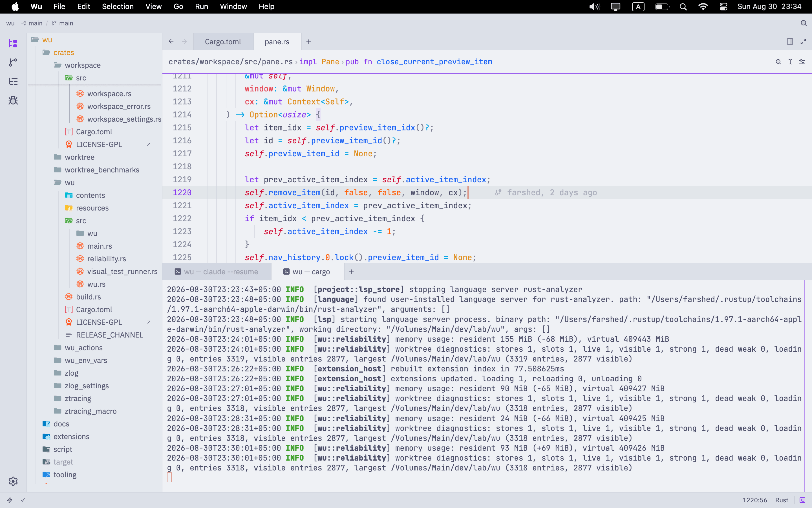Viewport: 812px width, 508px height.
Task: Open main.rs in project tree
Action: 100,246
